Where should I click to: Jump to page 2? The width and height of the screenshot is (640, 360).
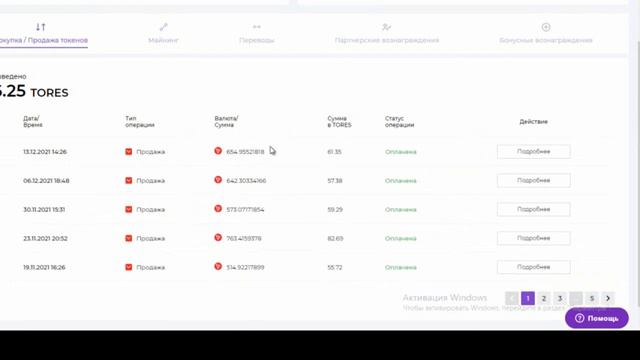click(x=544, y=298)
